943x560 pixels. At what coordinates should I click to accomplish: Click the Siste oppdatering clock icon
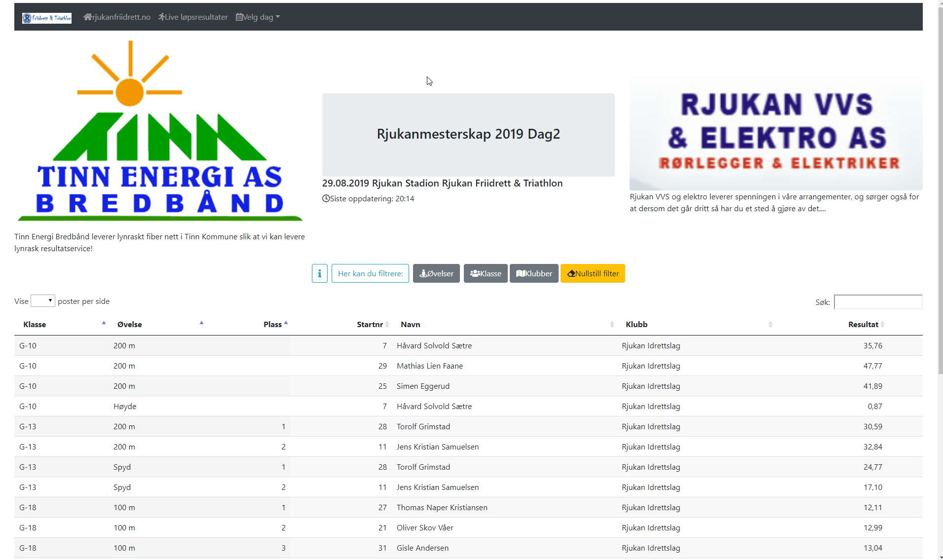tap(326, 198)
